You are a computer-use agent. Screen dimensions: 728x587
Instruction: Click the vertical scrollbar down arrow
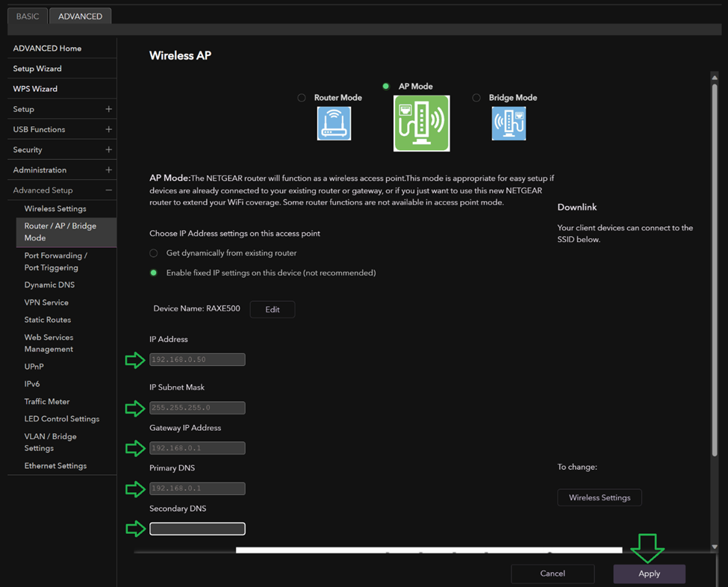[715, 547]
